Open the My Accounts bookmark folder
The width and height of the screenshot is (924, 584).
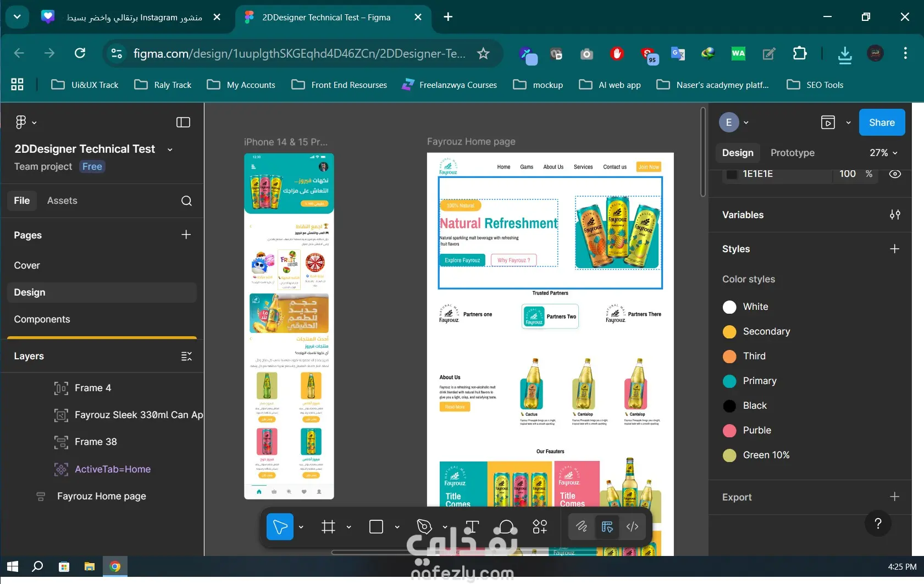click(241, 85)
